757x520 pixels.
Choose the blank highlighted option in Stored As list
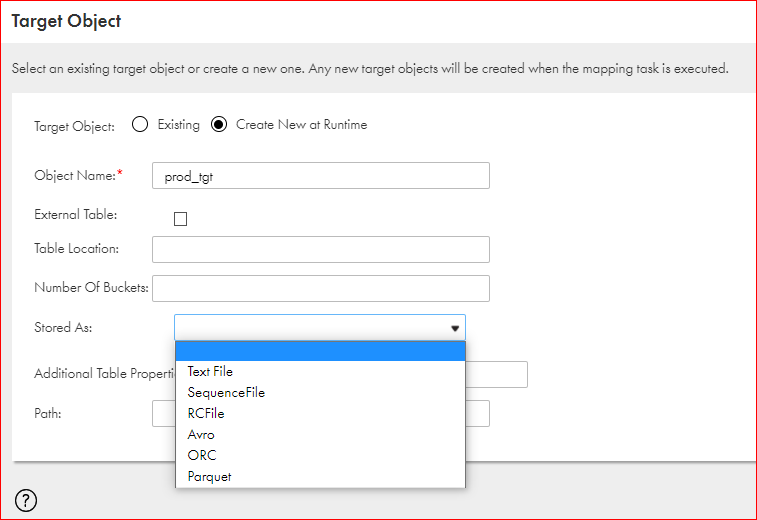pyautogui.click(x=321, y=351)
